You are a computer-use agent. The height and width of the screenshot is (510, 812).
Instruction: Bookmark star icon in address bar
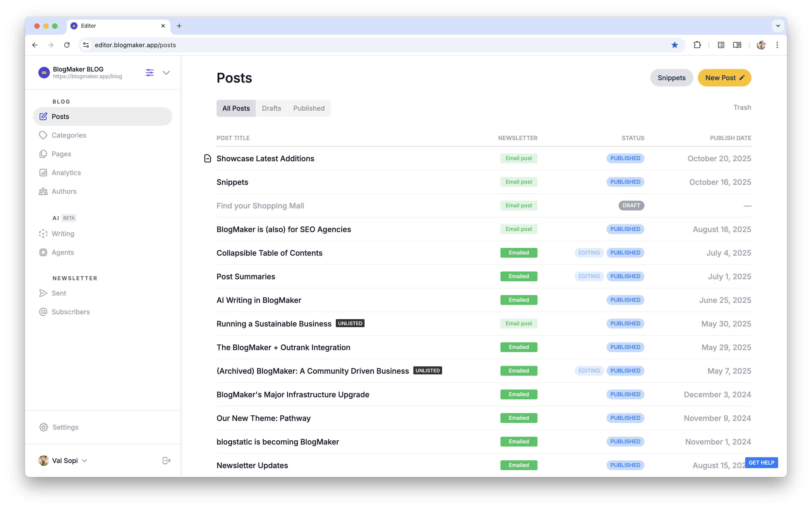pyautogui.click(x=675, y=45)
